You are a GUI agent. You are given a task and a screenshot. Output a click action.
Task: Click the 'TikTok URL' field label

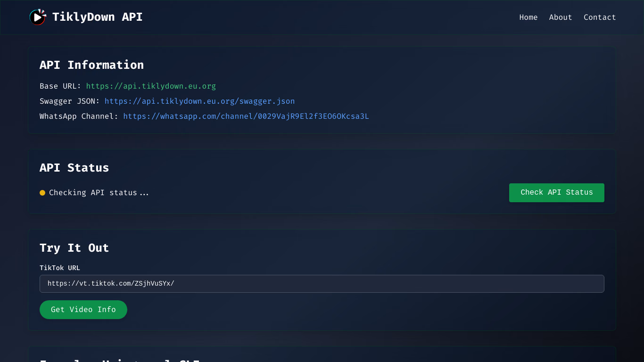tap(60, 268)
